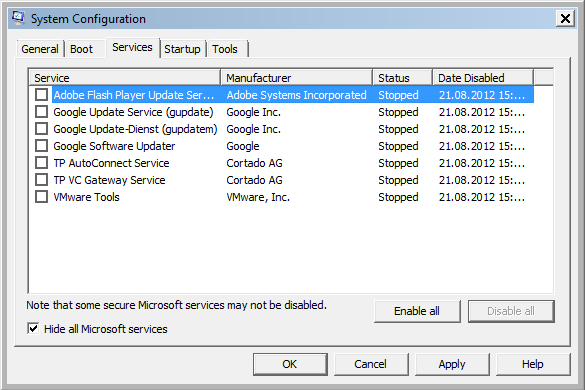Click the Apply button

(452, 364)
